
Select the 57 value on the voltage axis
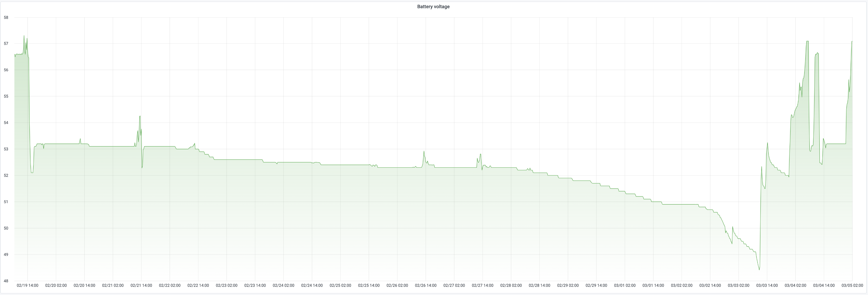(x=6, y=44)
